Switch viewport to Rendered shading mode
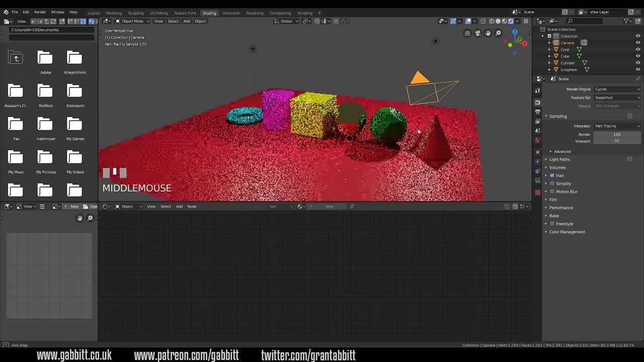This screenshot has width=644, height=362. (x=511, y=21)
